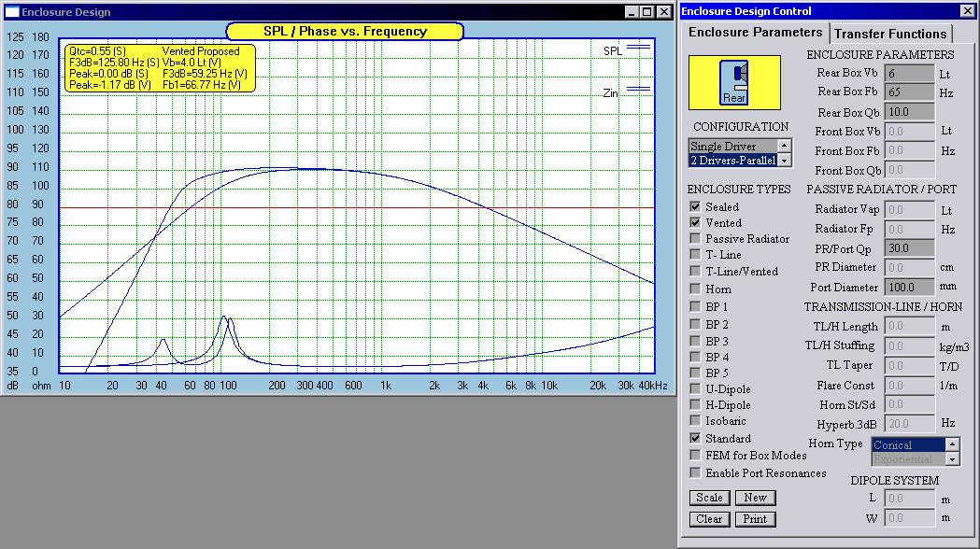Enable Port Resonances checkbox
This screenshot has height=549, width=980.
(x=695, y=472)
